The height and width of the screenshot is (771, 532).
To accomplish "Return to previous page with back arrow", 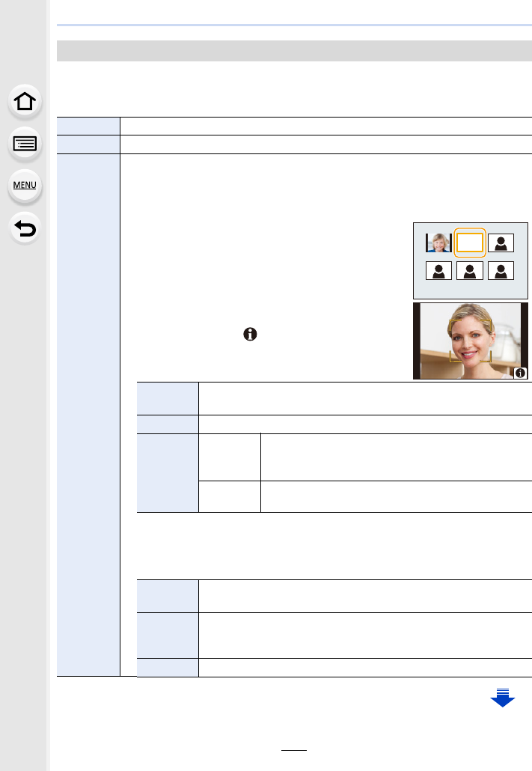I will coord(25,228).
